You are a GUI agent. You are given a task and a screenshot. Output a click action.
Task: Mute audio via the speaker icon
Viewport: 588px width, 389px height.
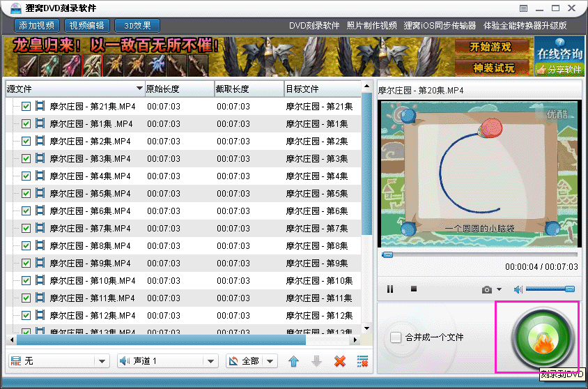518,289
